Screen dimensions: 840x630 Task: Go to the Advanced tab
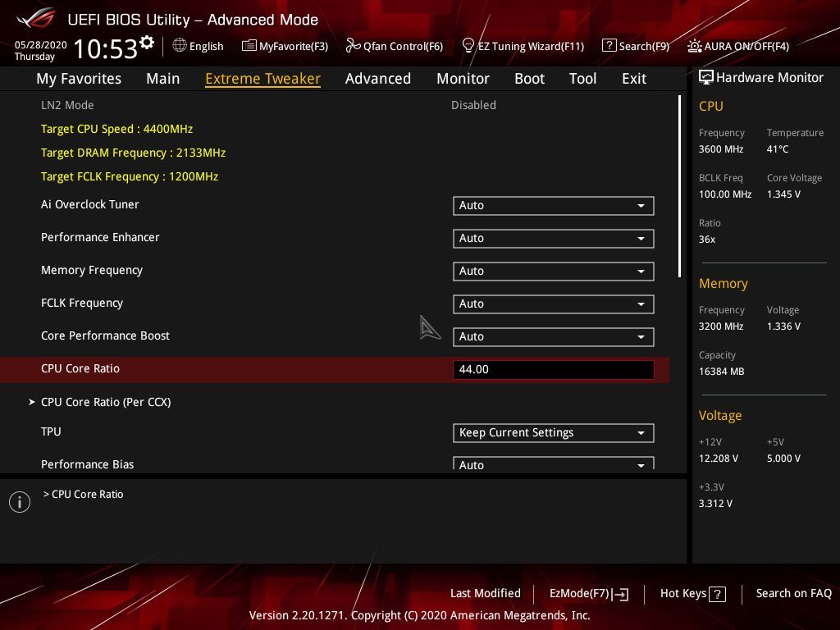pyautogui.click(x=378, y=79)
